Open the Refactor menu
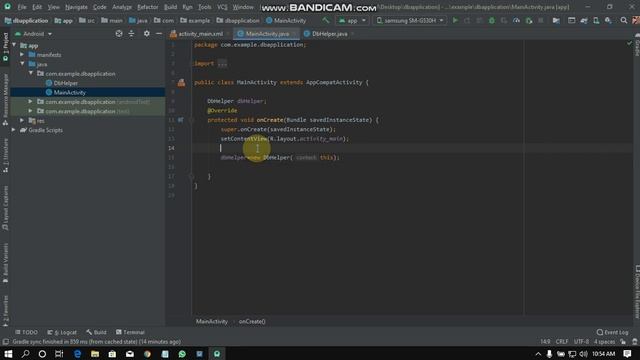Image resolution: width=640 pixels, height=360 pixels. pyautogui.click(x=147, y=7)
